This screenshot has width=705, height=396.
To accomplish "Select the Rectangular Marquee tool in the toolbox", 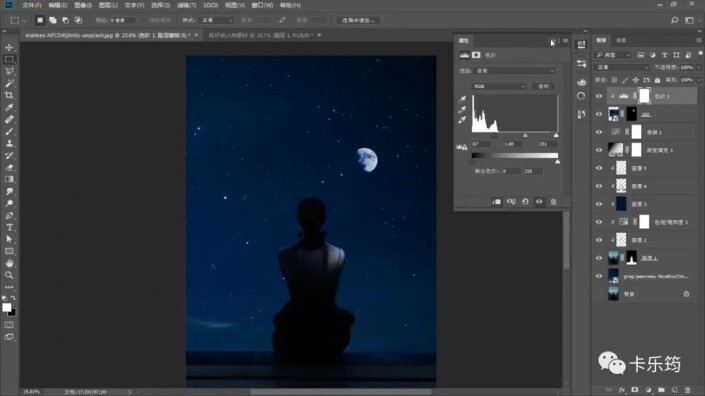I will 9,59.
